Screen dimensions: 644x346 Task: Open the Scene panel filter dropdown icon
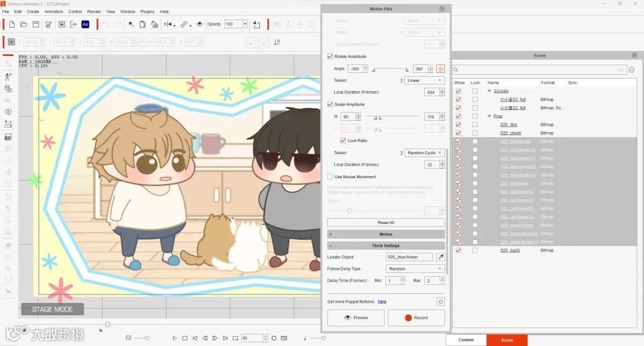click(x=631, y=70)
